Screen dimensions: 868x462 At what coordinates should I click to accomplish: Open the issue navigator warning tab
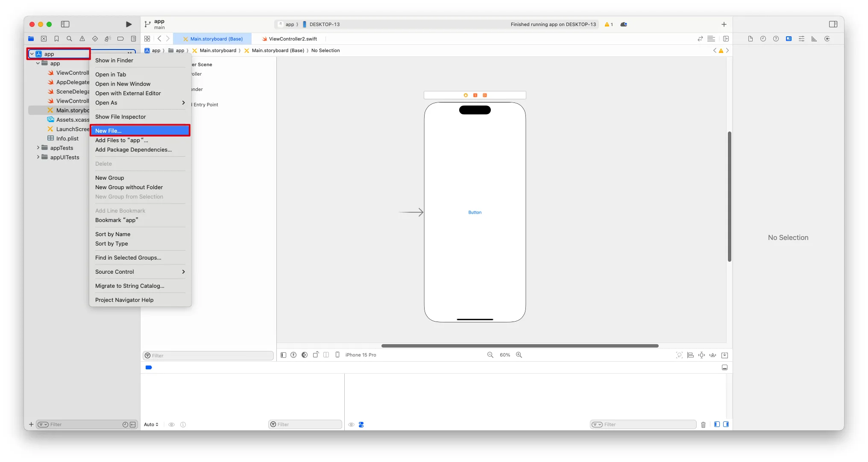(82, 39)
